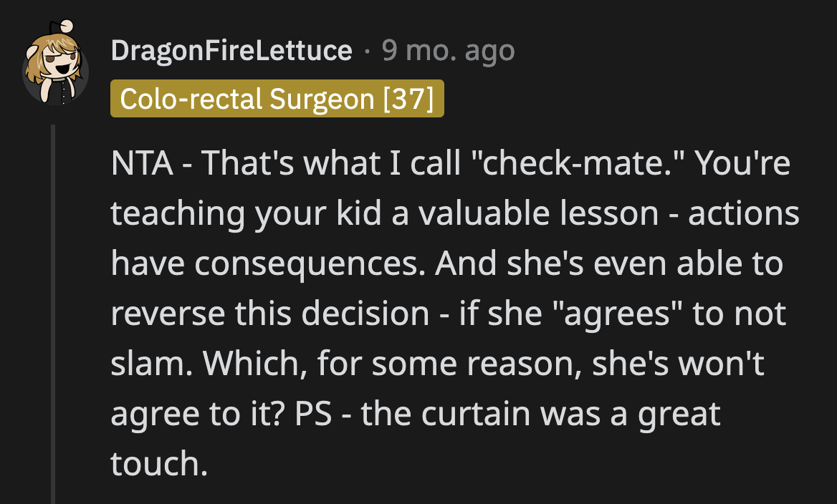Viewport: 837px width, 504px height.
Task: Click the Colo-rectal Surgeon [37] flair badge
Action: click(277, 99)
